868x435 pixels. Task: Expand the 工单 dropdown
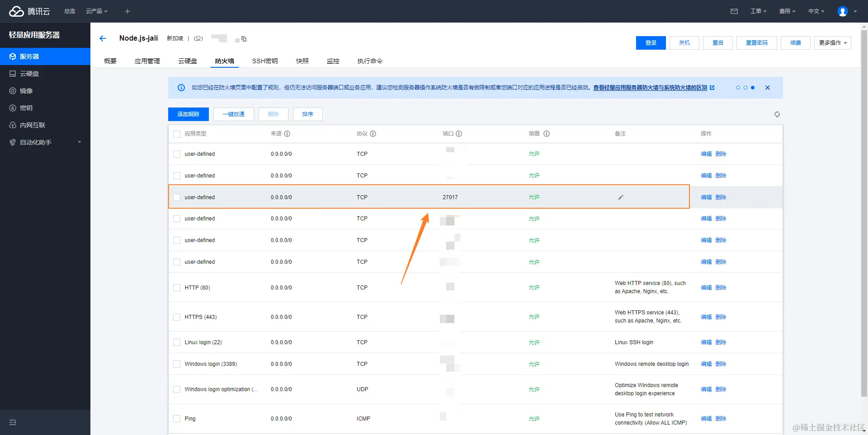(758, 11)
